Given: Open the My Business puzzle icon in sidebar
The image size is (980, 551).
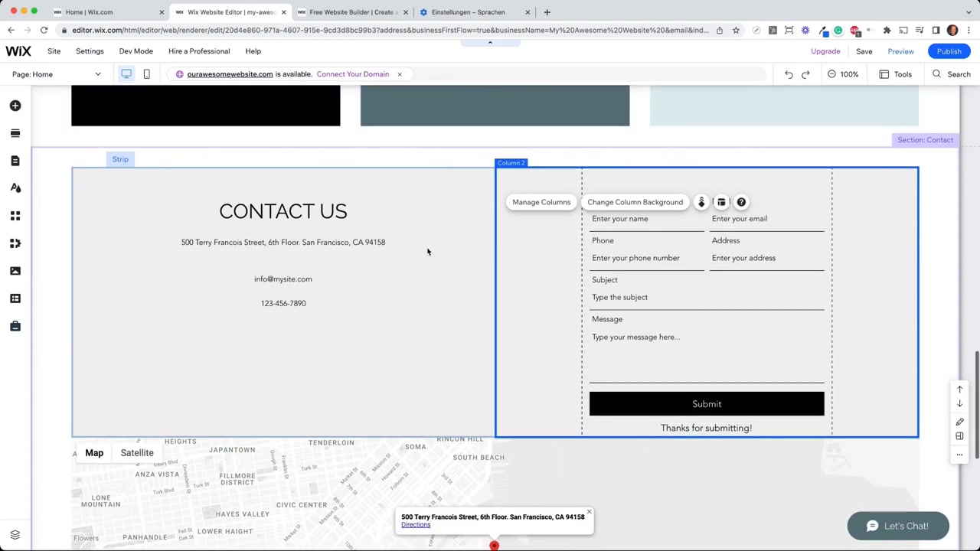Looking at the screenshot, I should click(x=15, y=243).
